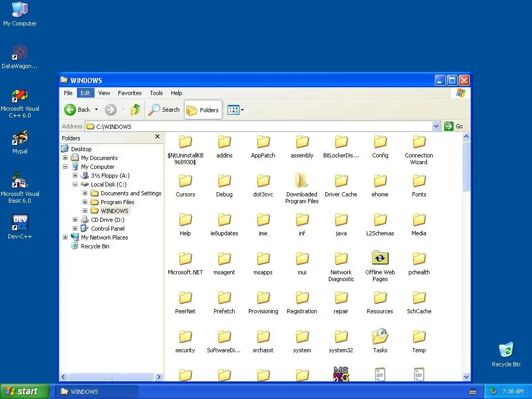Expand 3½ Floppy (A:) node
This screenshot has width=532, height=399.
75,176
